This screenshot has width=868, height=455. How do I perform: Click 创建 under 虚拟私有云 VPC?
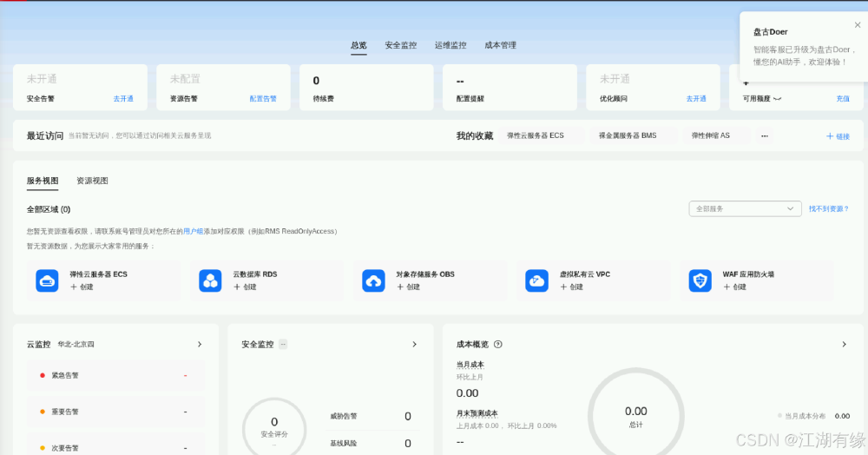tap(572, 287)
